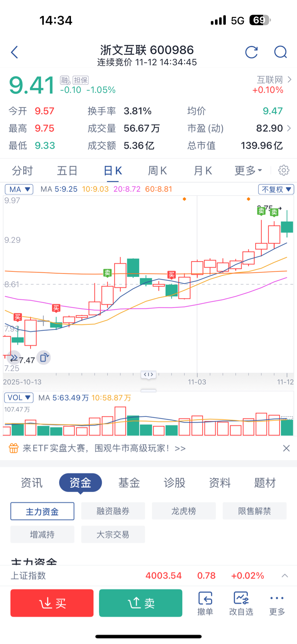Open the 撤单 cancel order icon
This screenshot has width=297, height=644.
click(205, 603)
